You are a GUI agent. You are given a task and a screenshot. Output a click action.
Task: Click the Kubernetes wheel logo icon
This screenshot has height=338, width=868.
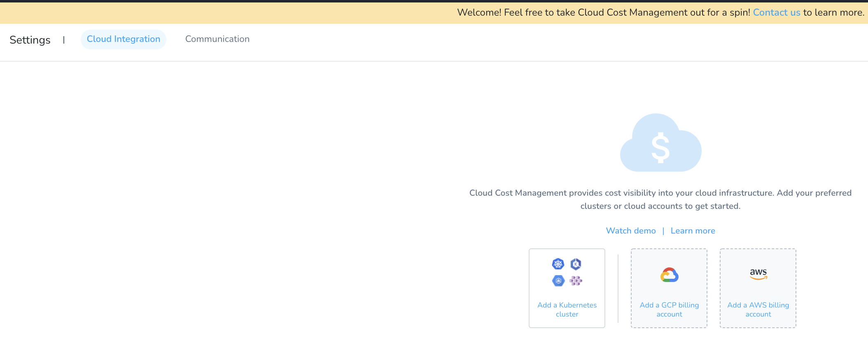click(x=558, y=264)
